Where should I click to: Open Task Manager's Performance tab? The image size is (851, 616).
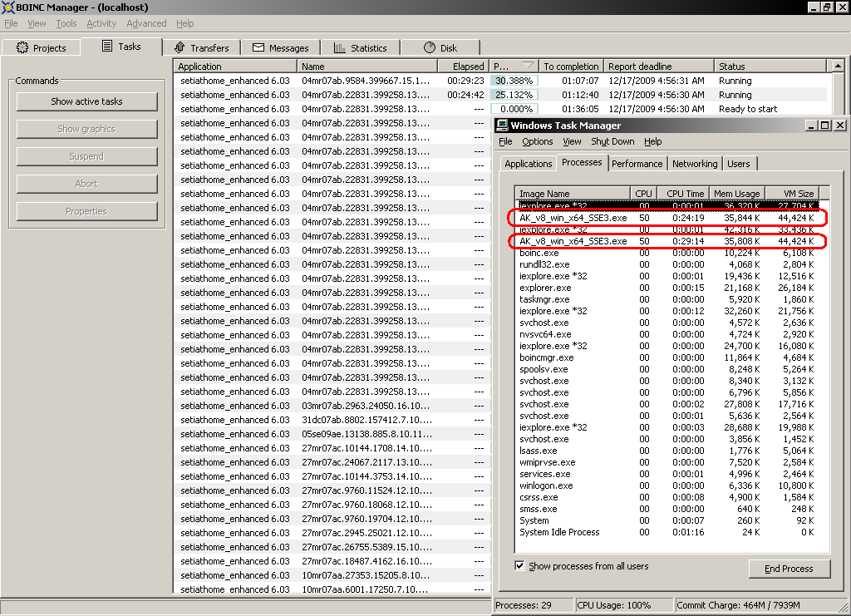pos(637,164)
